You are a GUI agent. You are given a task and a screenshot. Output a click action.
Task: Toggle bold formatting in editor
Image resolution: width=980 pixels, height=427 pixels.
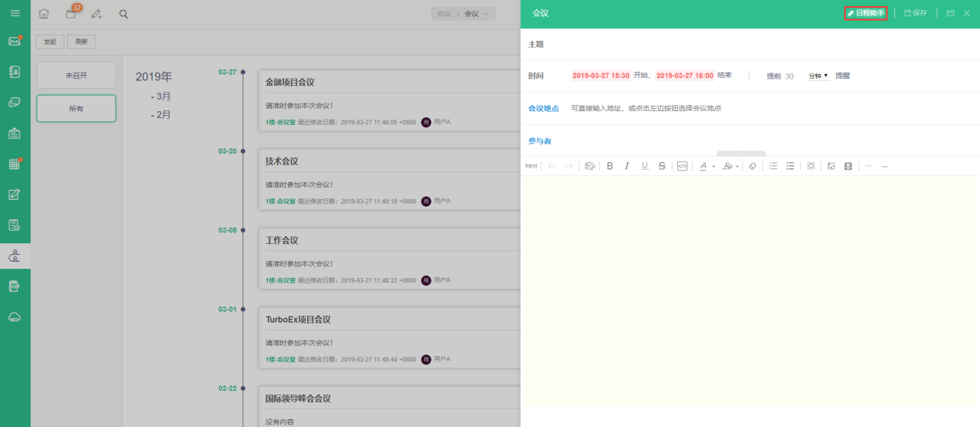click(x=609, y=166)
